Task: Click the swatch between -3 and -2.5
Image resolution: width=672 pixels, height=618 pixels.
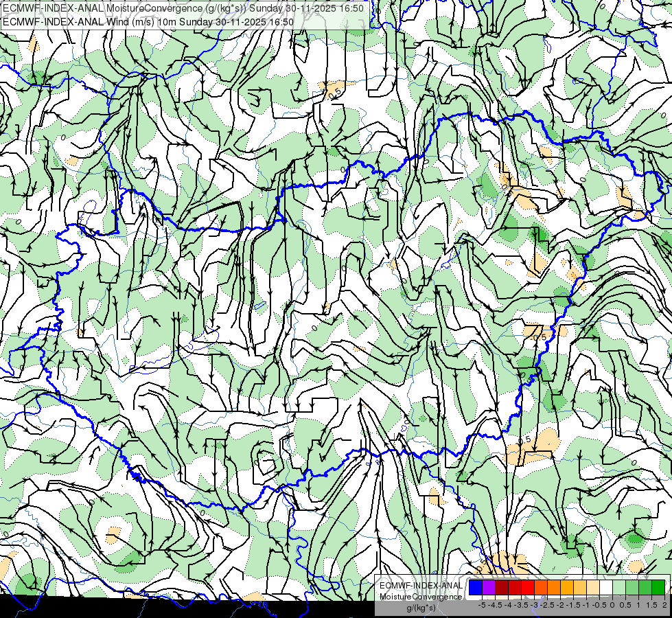Action: [x=541, y=587]
